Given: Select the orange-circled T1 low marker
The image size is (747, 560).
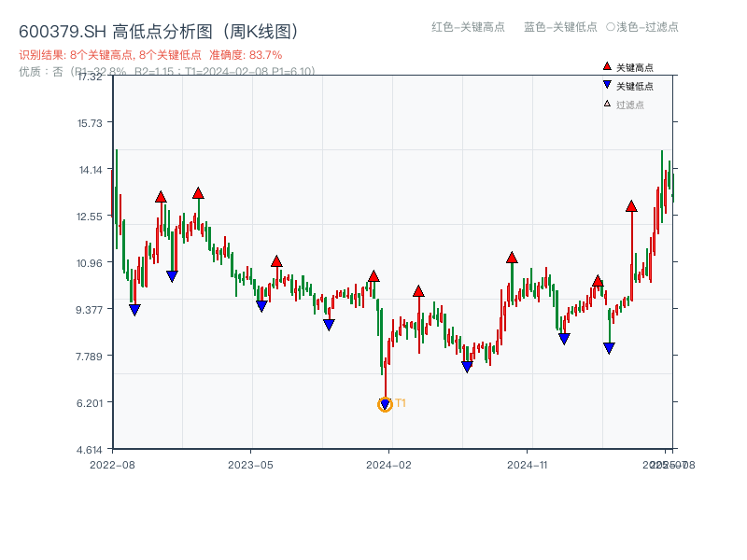Looking at the screenshot, I should (385, 404).
